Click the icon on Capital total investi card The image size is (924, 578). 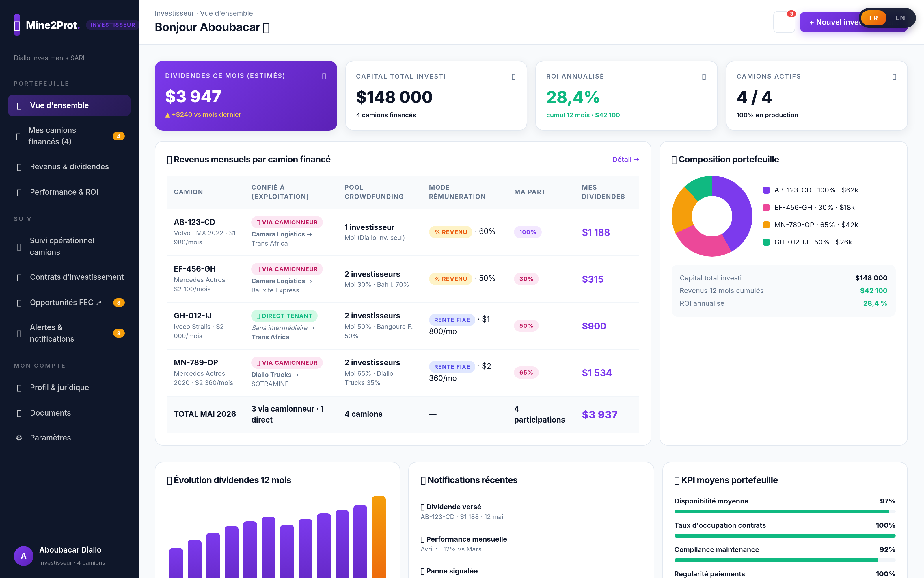[x=514, y=77]
